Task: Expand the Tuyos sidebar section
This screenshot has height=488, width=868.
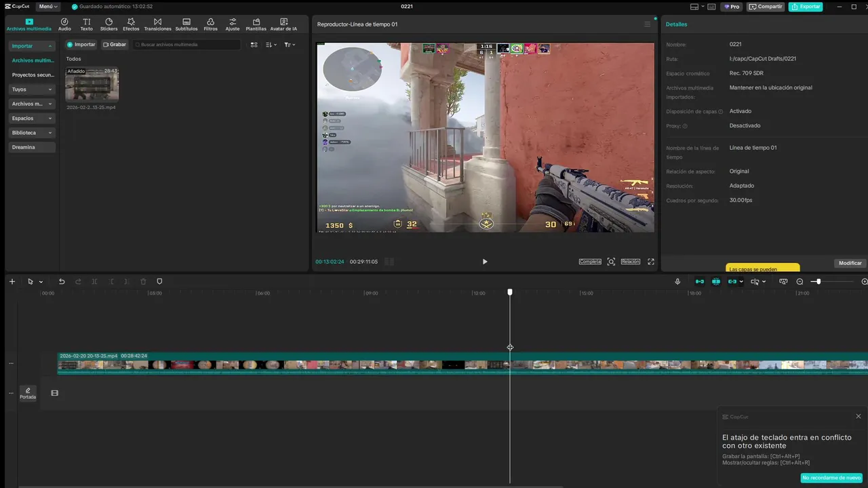Action: point(32,89)
